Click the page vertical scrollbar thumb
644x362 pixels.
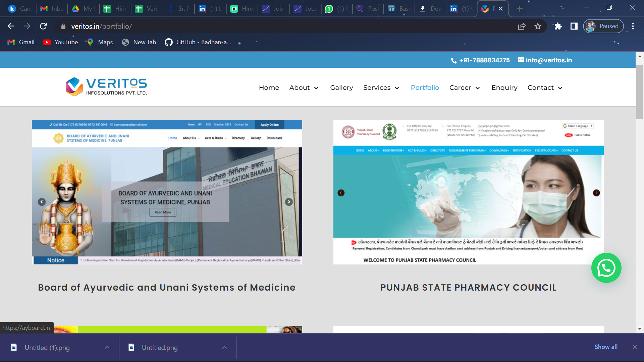[x=640, y=92]
